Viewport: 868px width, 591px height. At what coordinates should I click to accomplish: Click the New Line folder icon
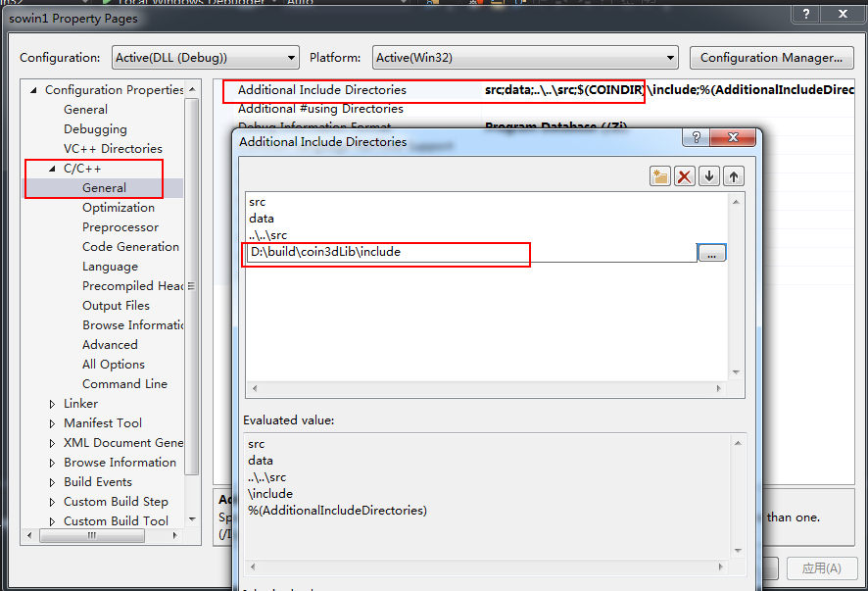(x=660, y=176)
